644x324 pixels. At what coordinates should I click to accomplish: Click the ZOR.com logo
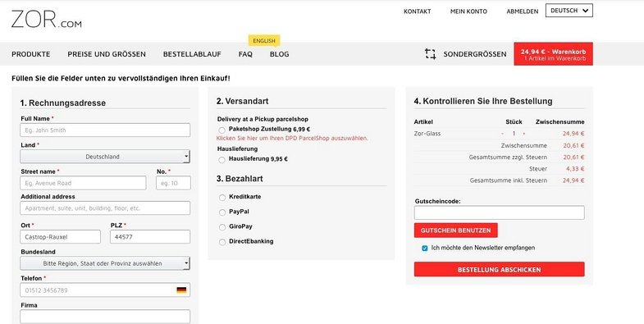coord(47,20)
